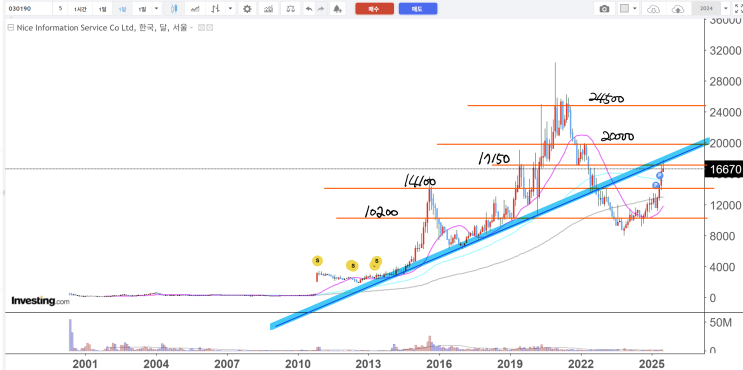Open the alert bell icon
The height and width of the screenshot is (370, 743).
click(x=337, y=9)
